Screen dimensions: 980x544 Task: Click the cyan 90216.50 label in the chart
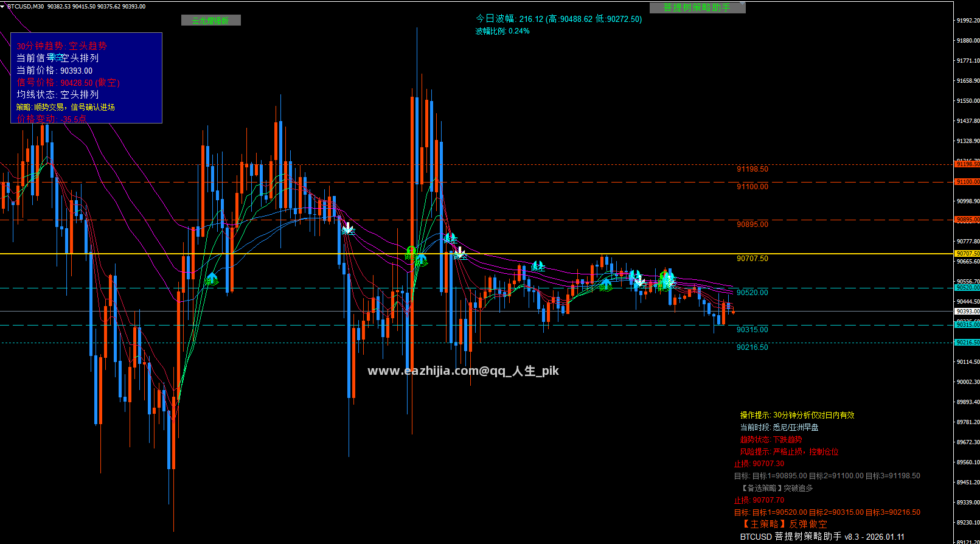[752, 347]
